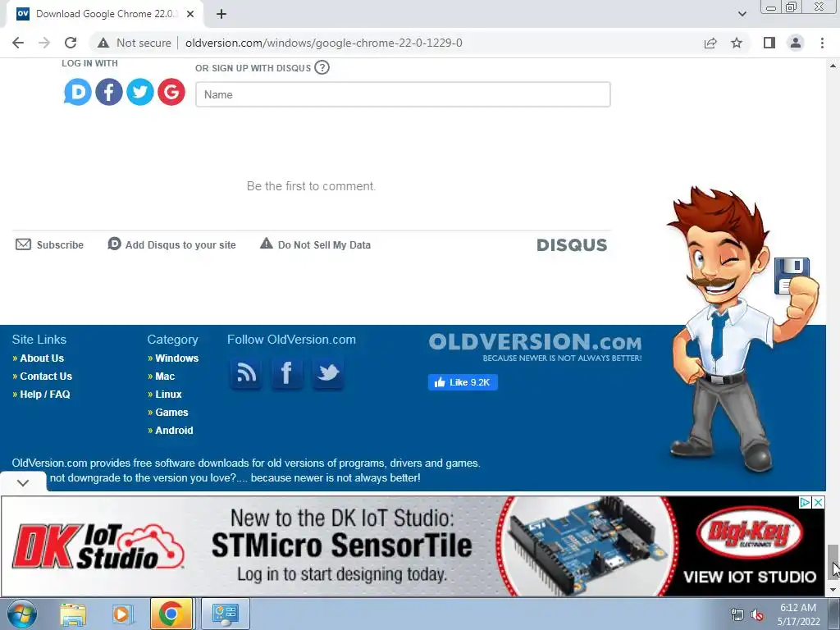840x630 pixels.
Task: Click the muted volume tray icon
Action: tap(756, 614)
